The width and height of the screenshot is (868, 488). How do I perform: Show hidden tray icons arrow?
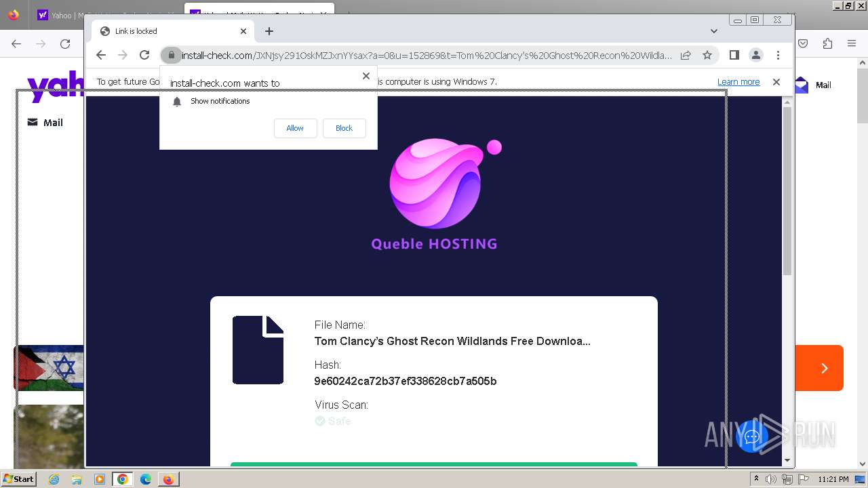click(756, 479)
